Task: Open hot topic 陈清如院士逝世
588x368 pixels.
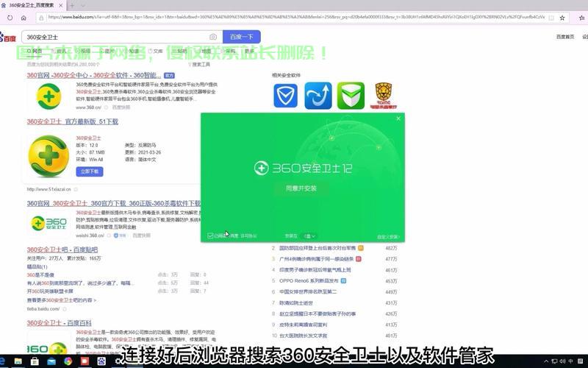Action: pos(296,302)
